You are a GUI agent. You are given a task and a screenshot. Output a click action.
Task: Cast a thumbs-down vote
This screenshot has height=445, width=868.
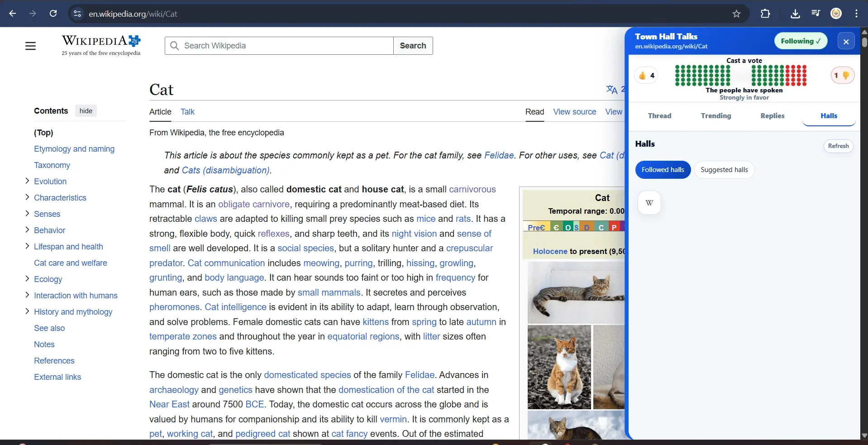pyautogui.click(x=843, y=76)
